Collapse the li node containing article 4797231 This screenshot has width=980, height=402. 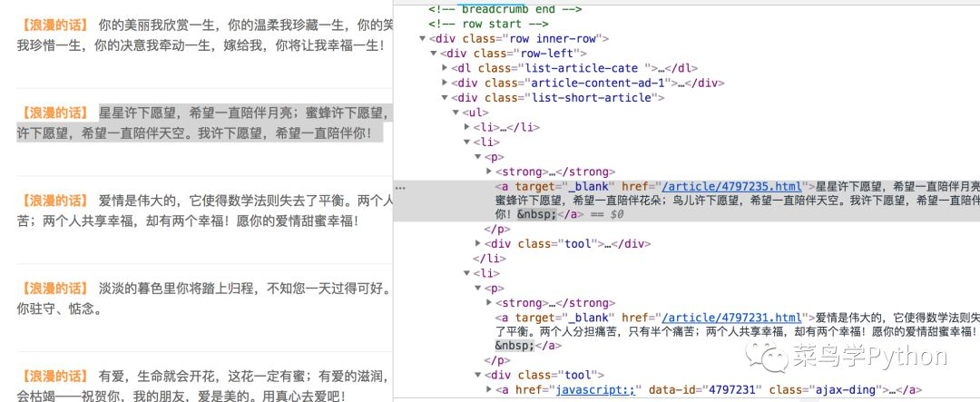pyautogui.click(x=467, y=273)
